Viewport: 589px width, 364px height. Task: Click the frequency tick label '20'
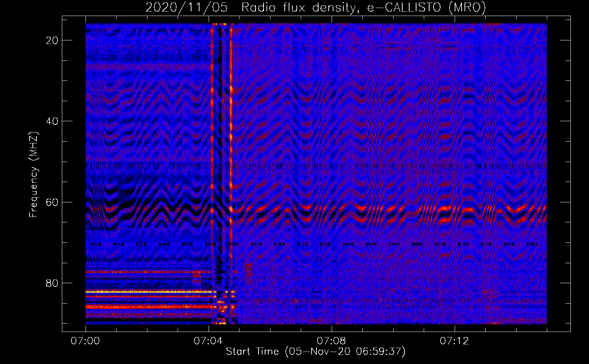click(x=52, y=40)
